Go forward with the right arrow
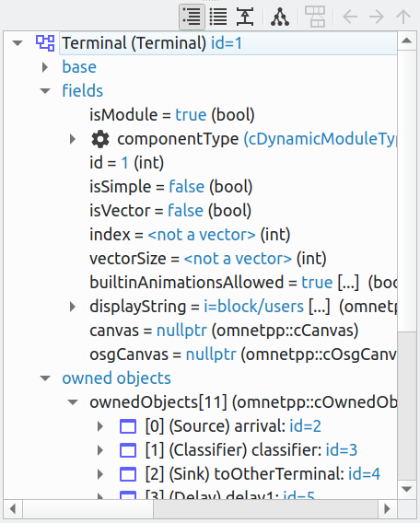Screen dimensions: 420x523 tap(377, 17)
